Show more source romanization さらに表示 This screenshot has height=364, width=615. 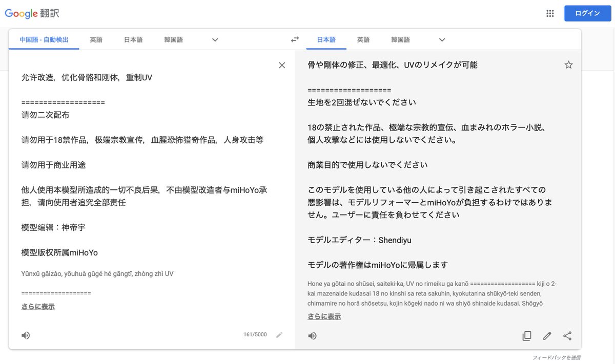[x=38, y=307]
